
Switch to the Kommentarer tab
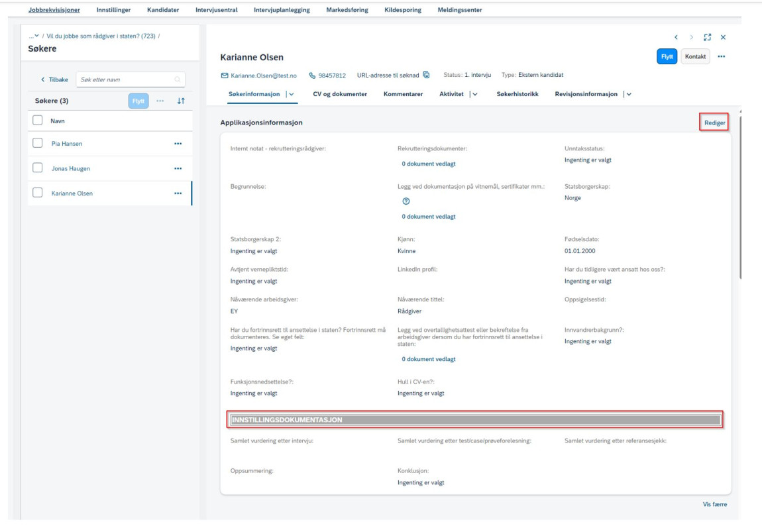tap(403, 94)
